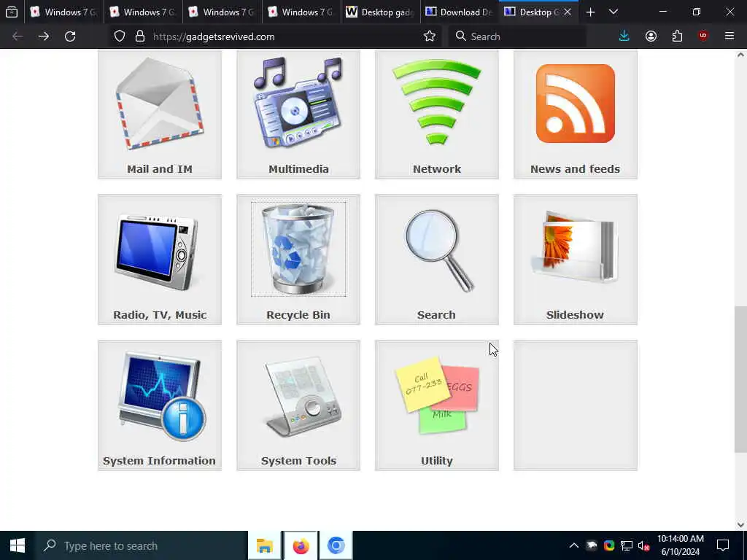Open the Firefox account icon
This screenshot has width=747, height=560.
coord(651,36)
